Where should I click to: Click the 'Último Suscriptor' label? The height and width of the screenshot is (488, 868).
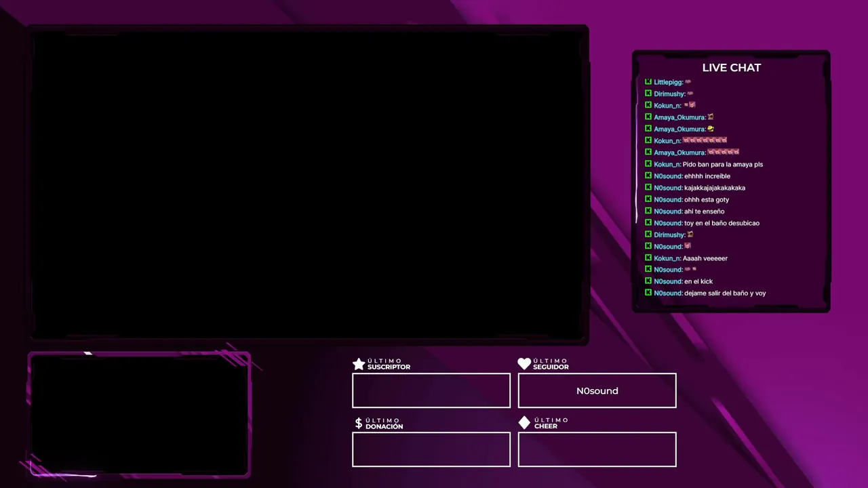pyautogui.click(x=389, y=364)
